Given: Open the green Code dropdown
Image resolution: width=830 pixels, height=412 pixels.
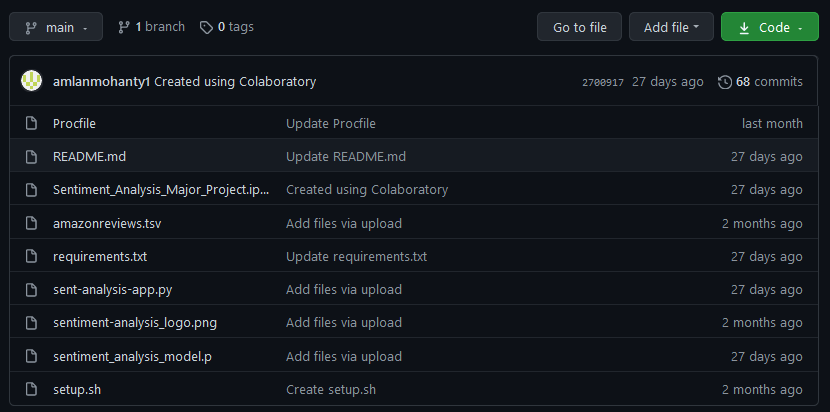Looking at the screenshot, I should 762,27.
